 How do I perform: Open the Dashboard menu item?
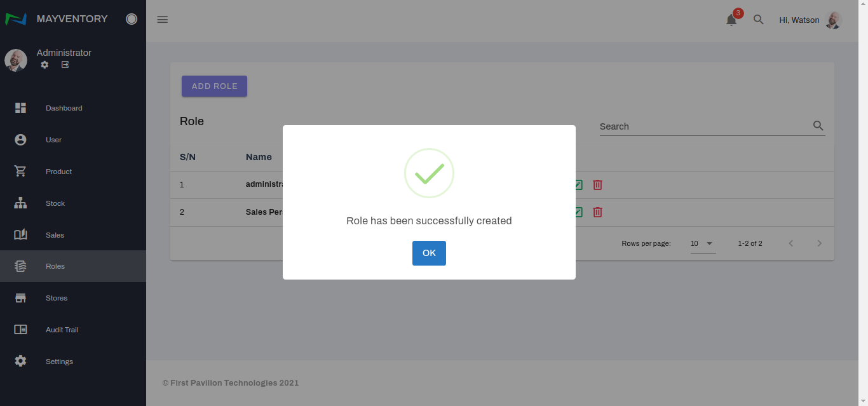tap(64, 108)
